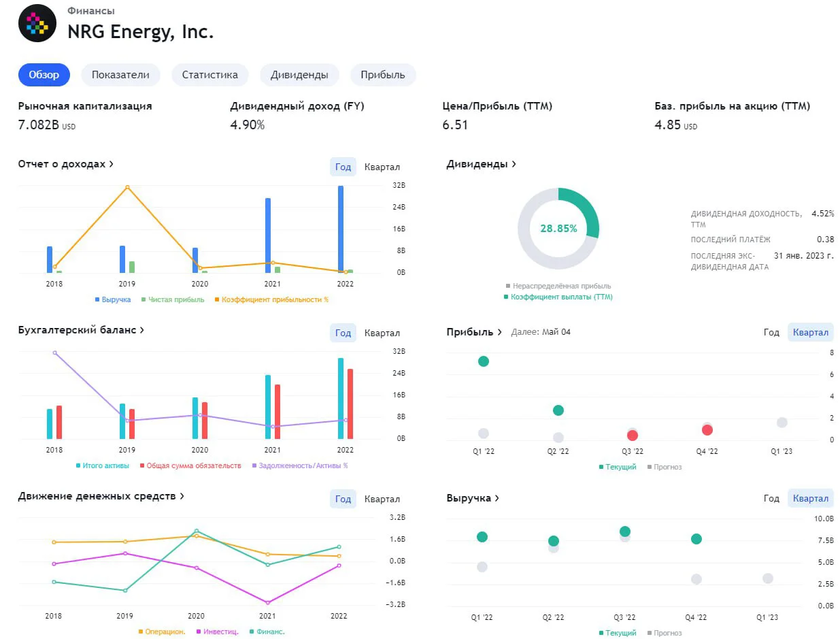Click the Финанс. cash flow legend item

267,632
